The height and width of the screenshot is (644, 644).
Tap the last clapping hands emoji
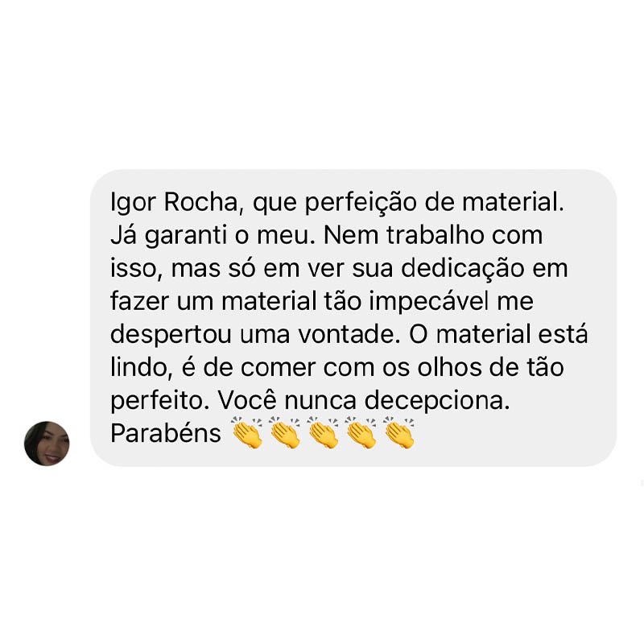coord(399,432)
